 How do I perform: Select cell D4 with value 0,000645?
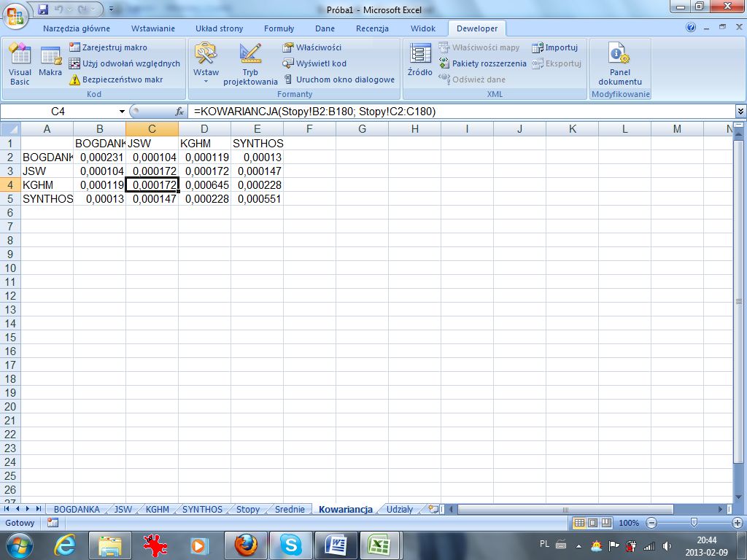pos(204,185)
